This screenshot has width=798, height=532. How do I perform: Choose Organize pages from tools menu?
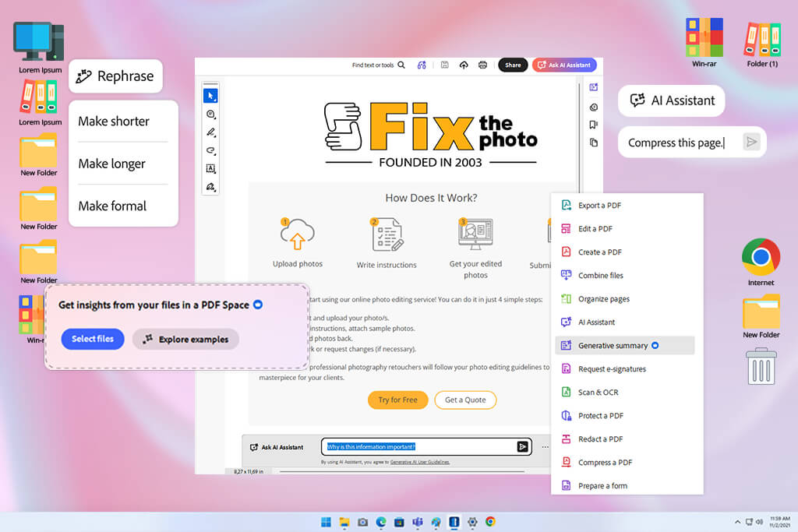pos(623,299)
